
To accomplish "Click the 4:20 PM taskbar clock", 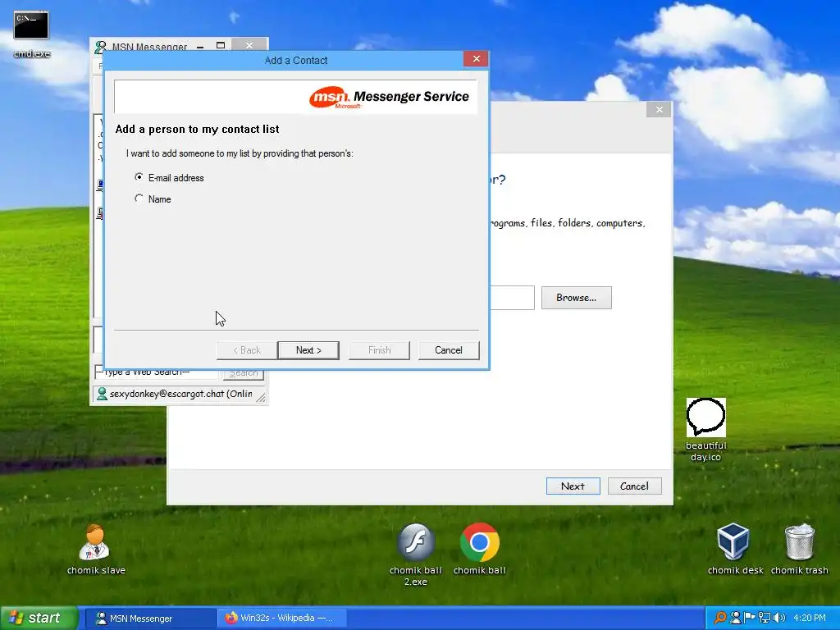I will [810, 618].
